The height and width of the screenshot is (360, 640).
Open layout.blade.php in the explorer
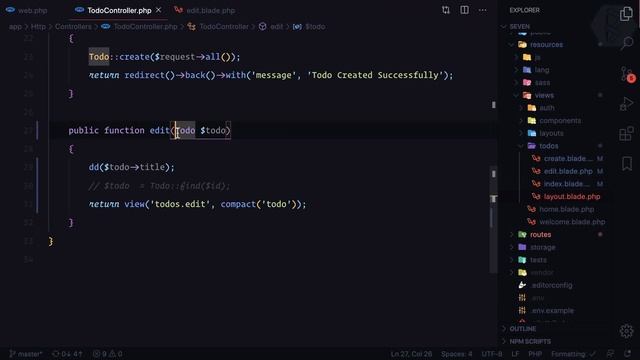(x=571, y=196)
